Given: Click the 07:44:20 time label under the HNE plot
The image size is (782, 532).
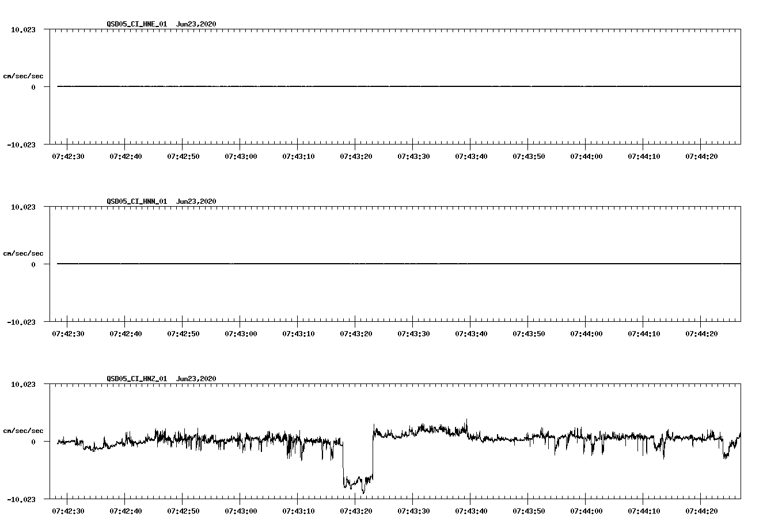Looking at the screenshot, I should tap(701, 156).
